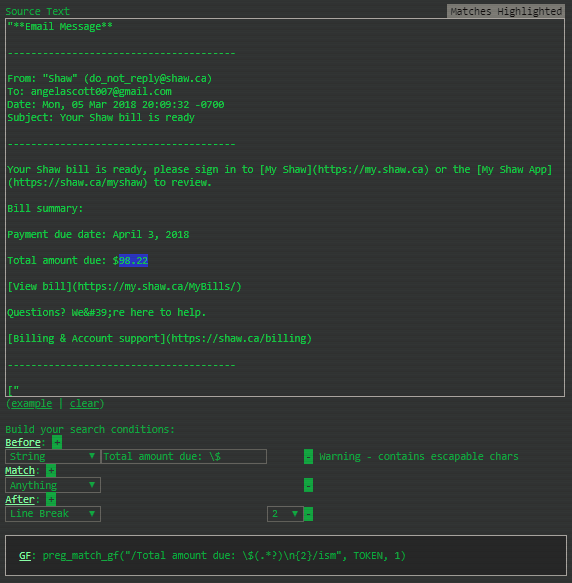This screenshot has height=583, width=572.
Task: Open the Anything match type dropdown
Action: tap(53, 485)
